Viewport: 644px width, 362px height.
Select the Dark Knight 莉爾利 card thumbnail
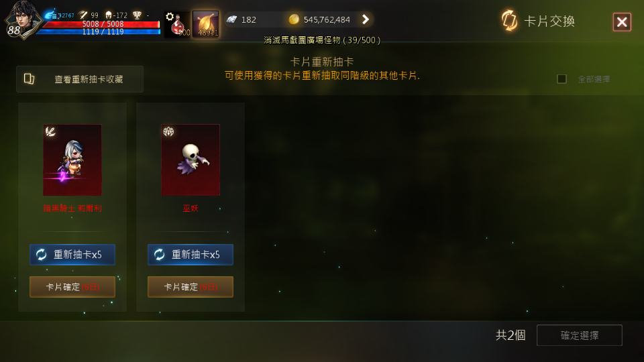[x=72, y=160]
